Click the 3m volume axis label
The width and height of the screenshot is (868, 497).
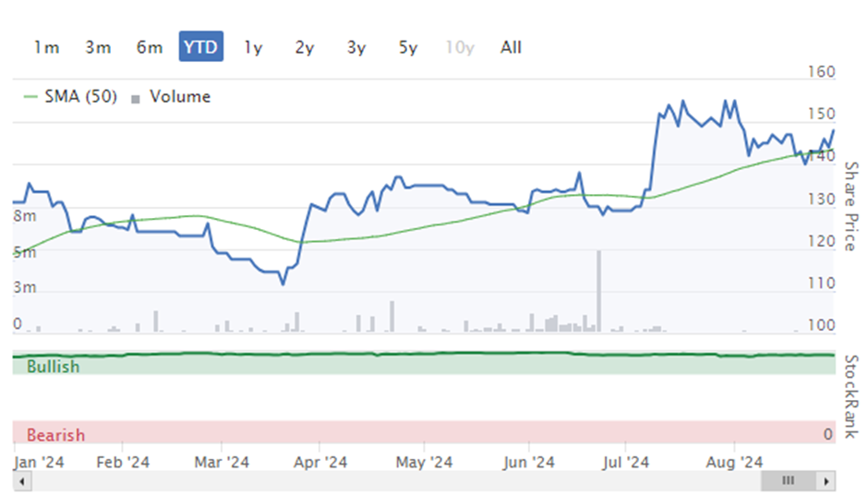click(x=25, y=287)
